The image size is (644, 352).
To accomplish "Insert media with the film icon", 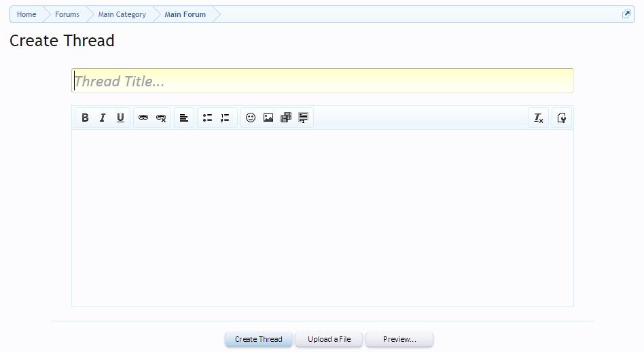I will pyautogui.click(x=286, y=118).
